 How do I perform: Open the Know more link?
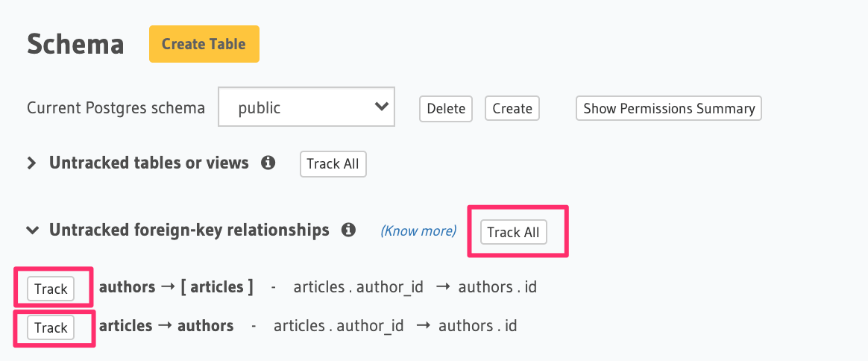click(x=418, y=231)
